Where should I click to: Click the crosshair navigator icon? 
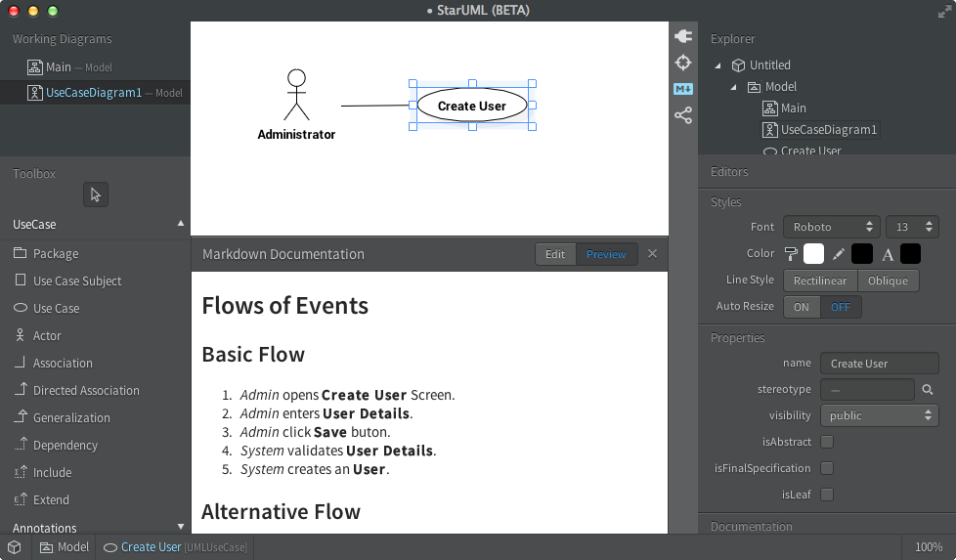point(683,63)
